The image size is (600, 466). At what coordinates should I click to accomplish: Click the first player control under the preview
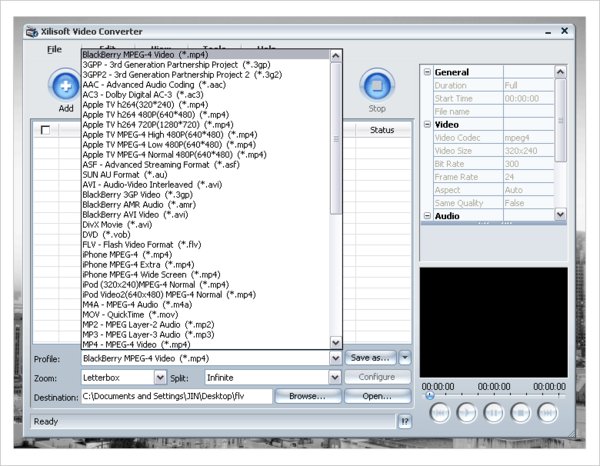click(x=439, y=411)
